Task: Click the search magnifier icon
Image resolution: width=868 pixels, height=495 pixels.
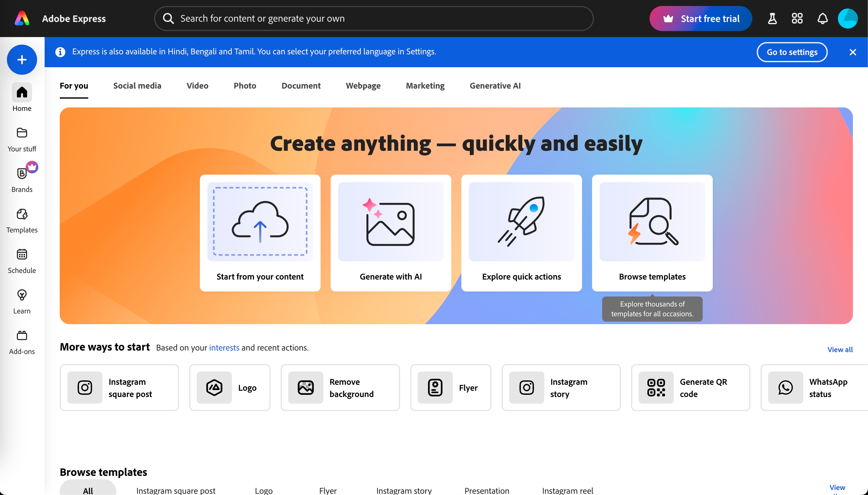Action: (x=168, y=18)
